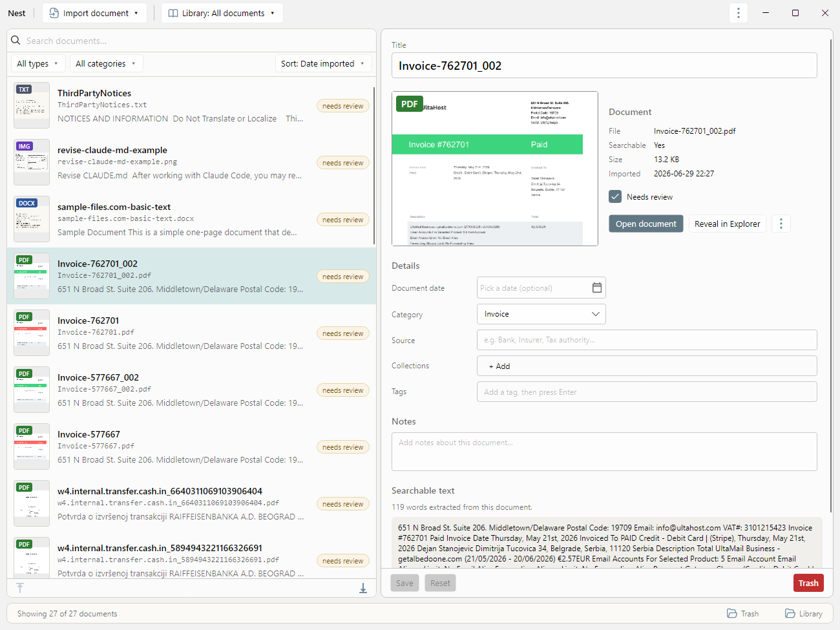Click the IMG thumbnail of revise-claude-md-example
This screenshot has width=840, height=630.
(x=32, y=162)
